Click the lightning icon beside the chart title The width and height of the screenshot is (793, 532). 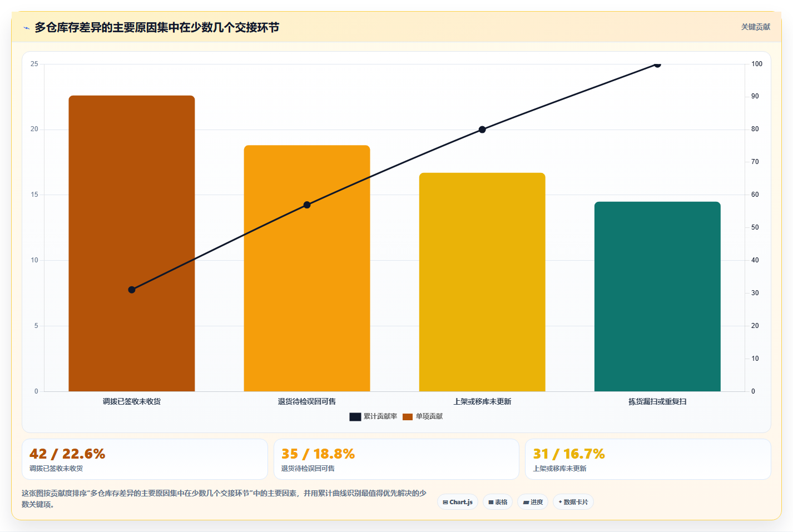coord(26,28)
